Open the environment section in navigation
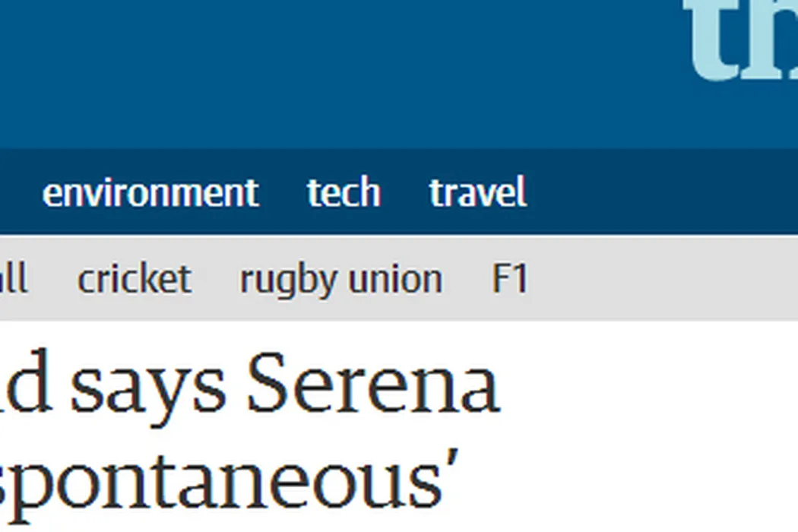The width and height of the screenshot is (798, 532). [x=150, y=192]
